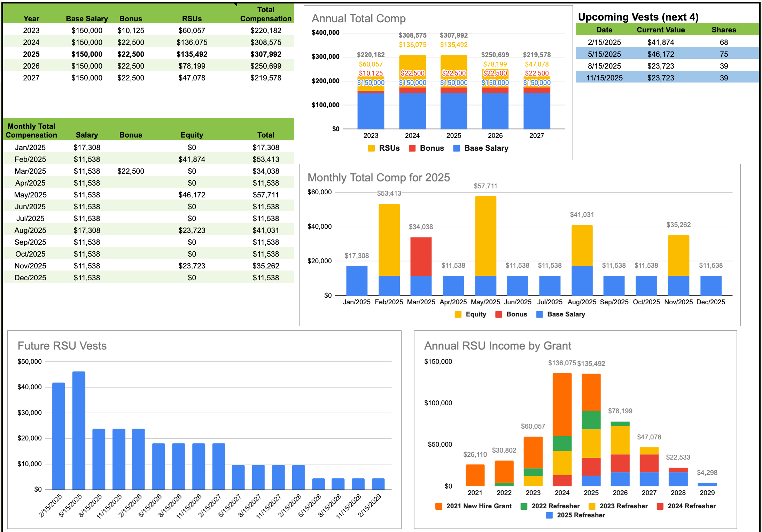Click the Upcoming Vests (next 4) heading
The width and height of the screenshot is (762, 532).
(x=639, y=16)
